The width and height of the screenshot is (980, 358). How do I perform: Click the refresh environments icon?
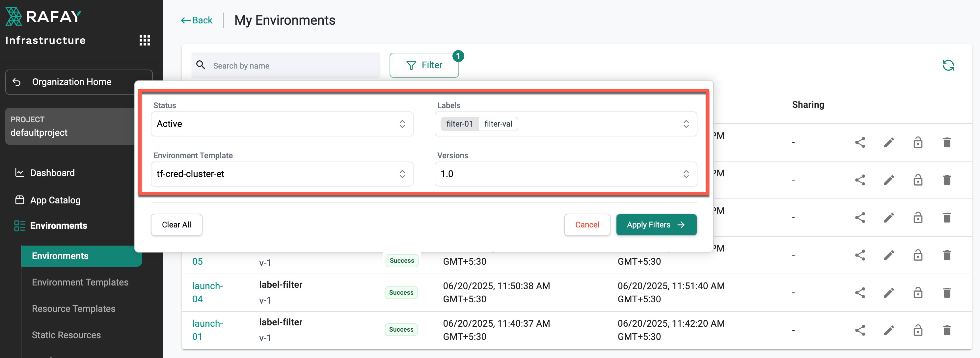pyautogui.click(x=948, y=66)
